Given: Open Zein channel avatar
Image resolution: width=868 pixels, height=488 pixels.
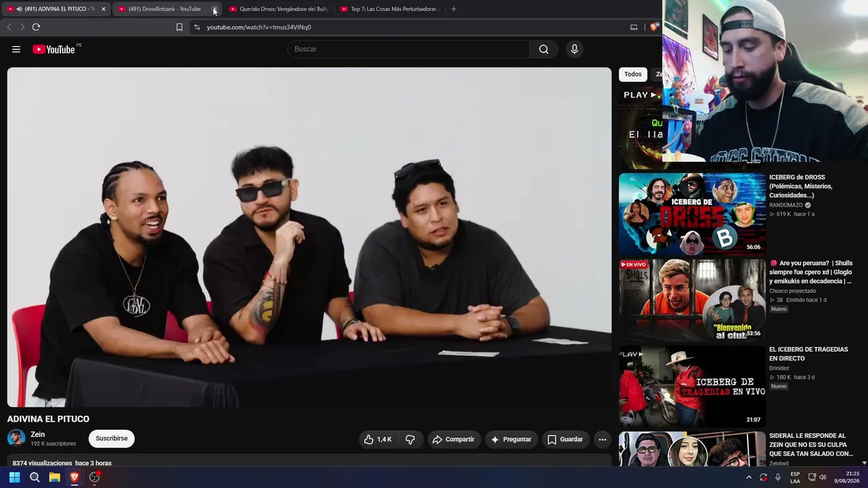Looking at the screenshot, I should click(x=16, y=438).
